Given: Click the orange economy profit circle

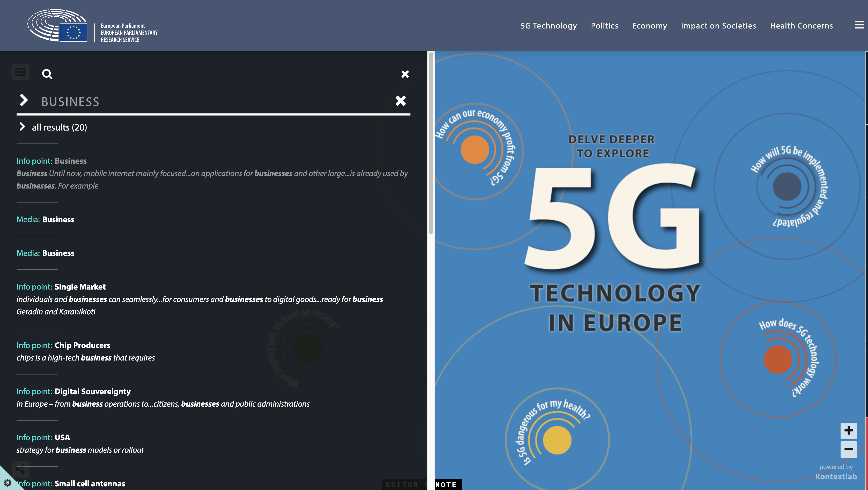Looking at the screenshot, I should point(474,150).
